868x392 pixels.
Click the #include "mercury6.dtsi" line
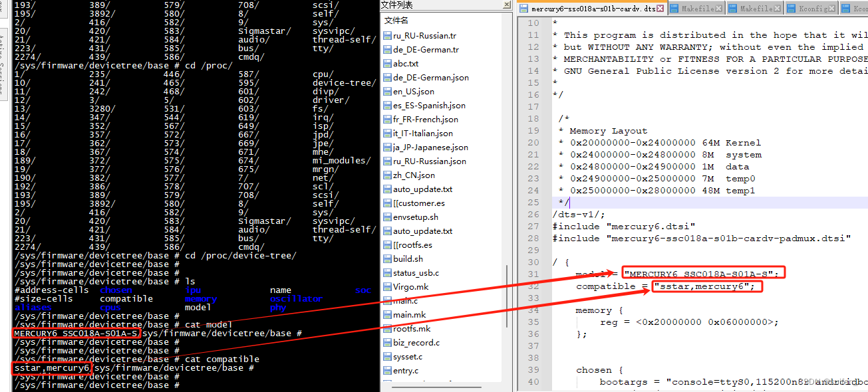624,227
